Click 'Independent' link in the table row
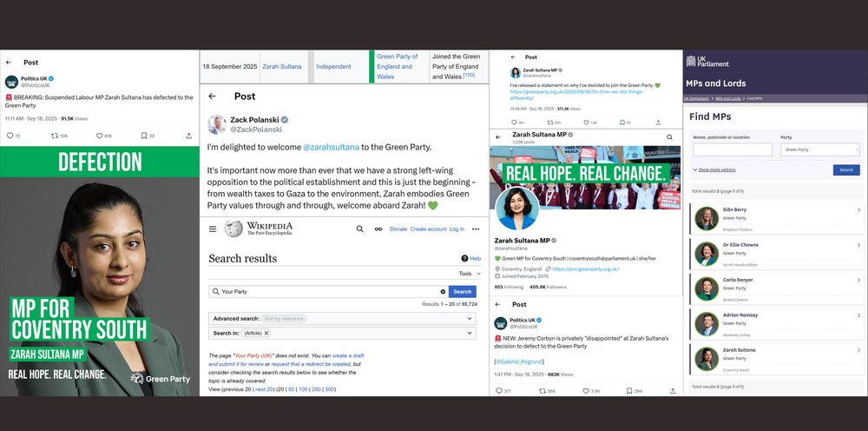Image resolution: width=868 pixels, height=431 pixels. coord(334,67)
